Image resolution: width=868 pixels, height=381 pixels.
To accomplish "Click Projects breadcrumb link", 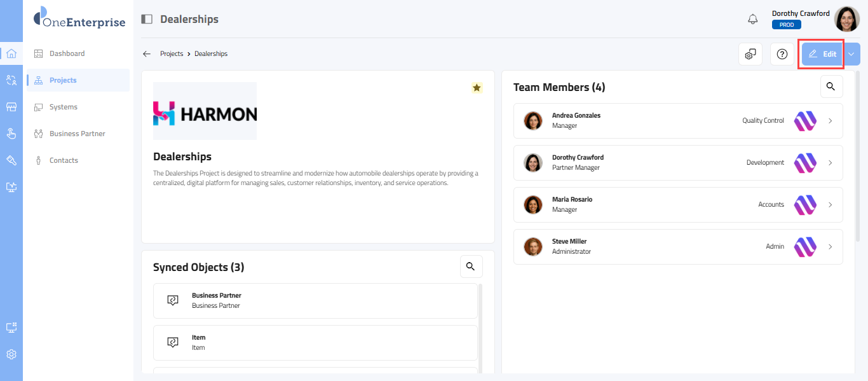I will point(172,54).
